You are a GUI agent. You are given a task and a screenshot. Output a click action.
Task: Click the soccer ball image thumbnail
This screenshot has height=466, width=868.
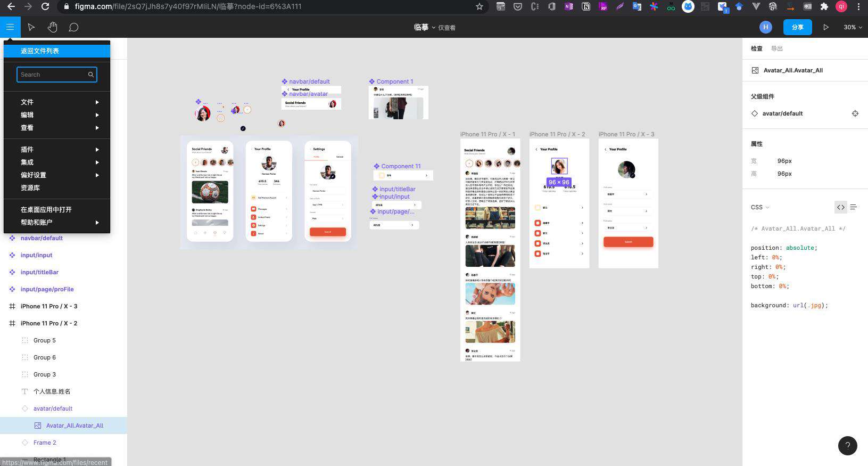pyautogui.click(x=210, y=192)
